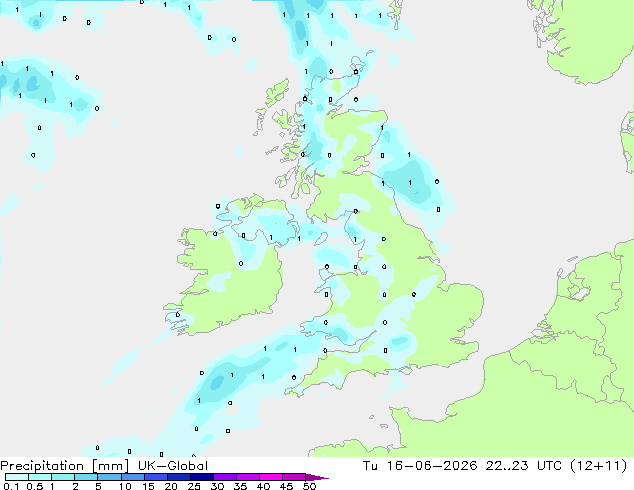Click the hour range '22..23'
The height and width of the screenshot is (490, 634).
pyautogui.click(x=507, y=466)
